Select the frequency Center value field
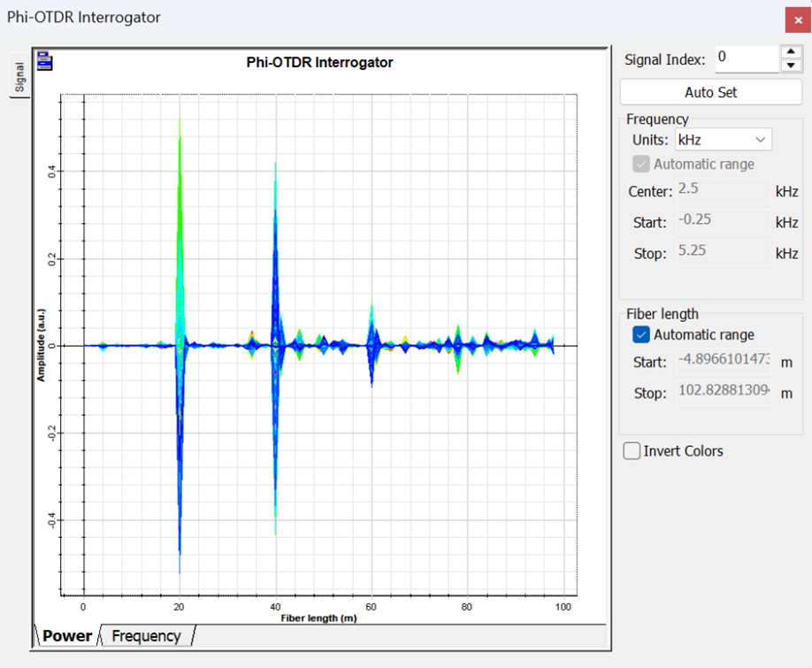The height and width of the screenshot is (668, 812). coord(723,190)
